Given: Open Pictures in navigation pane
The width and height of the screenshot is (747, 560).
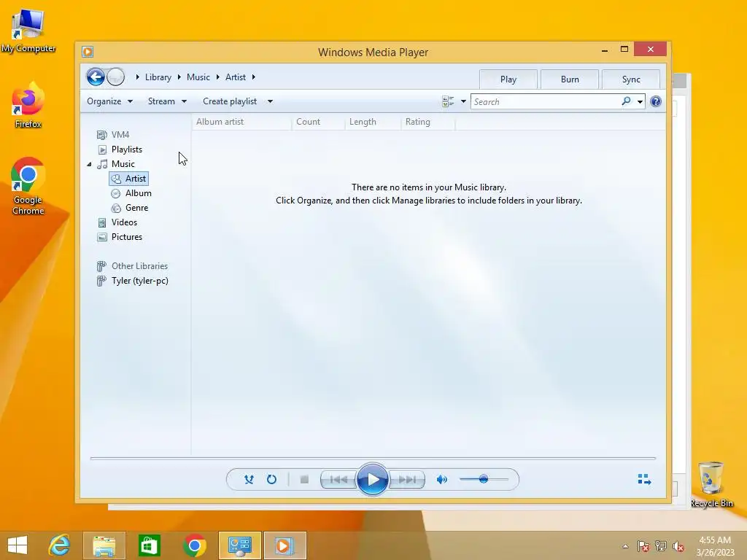Looking at the screenshot, I should 127,237.
